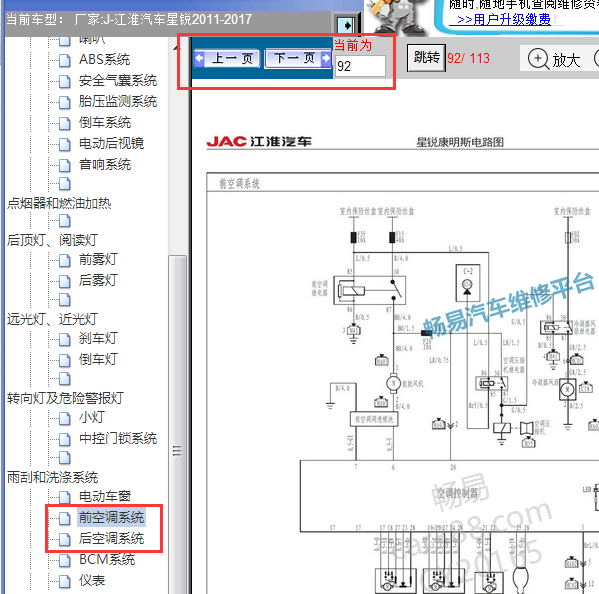
Task: Click the document icon beside 电动后视镜
Action: tap(65, 144)
